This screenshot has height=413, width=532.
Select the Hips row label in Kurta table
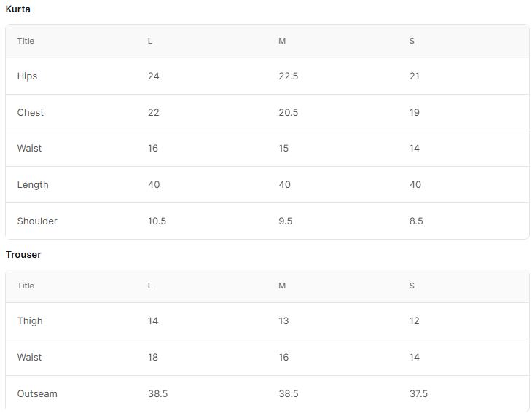coord(27,76)
